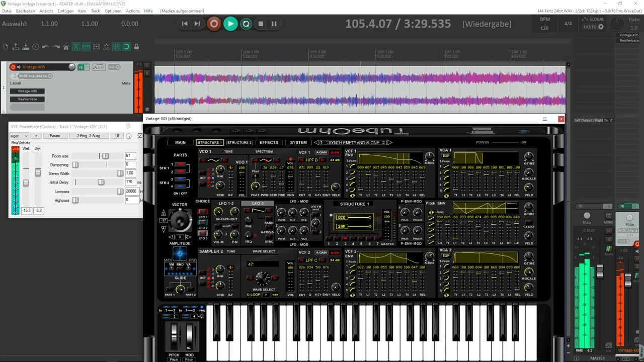The width and height of the screenshot is (644, 362).
Task: Click the U-LOOP button in Sampler 2
Action: [254, 295]
